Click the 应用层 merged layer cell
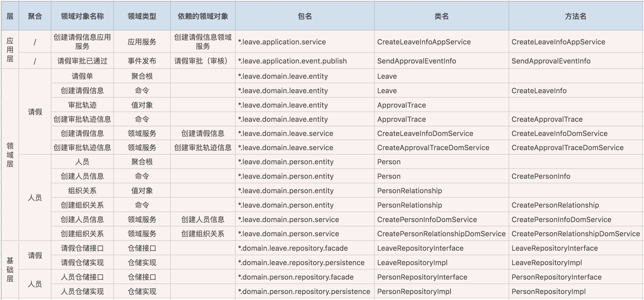 pos(10,50)
